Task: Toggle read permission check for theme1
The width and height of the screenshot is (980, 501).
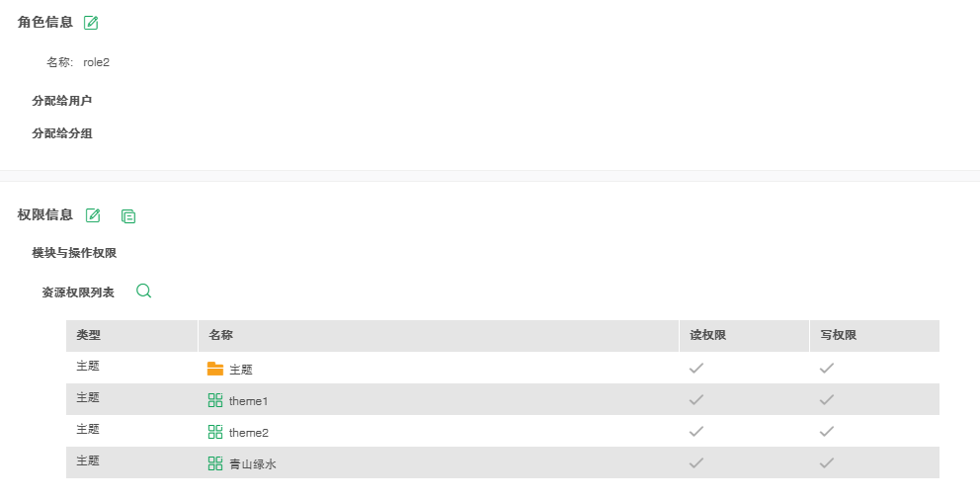Action: click(x=696, y=400)
